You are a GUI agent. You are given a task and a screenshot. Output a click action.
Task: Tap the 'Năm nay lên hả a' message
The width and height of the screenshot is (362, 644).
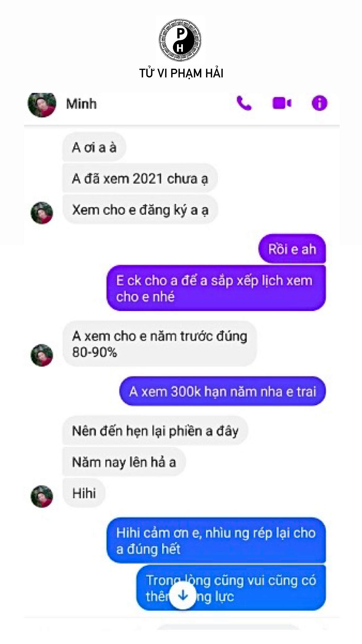click(124, 462)
